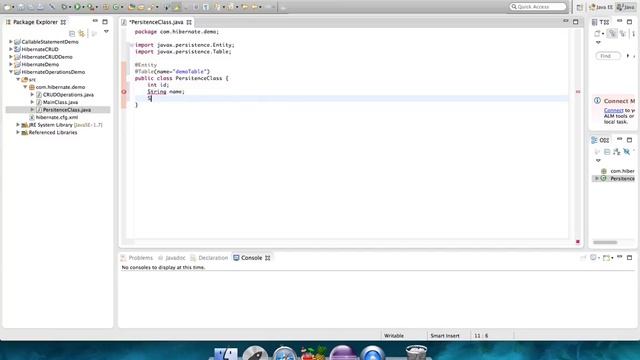This screenshot has width=640, height=360.
Task: Click the New Java Package toolbar icon
Action: pos(106,7)
